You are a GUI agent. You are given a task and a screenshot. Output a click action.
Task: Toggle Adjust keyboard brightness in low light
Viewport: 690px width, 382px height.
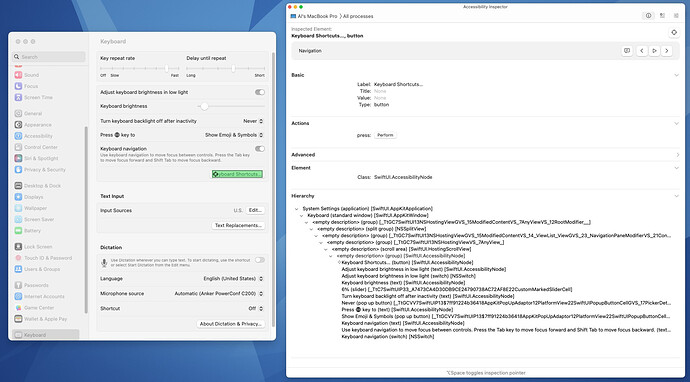pyautogui.click(x=260, y=92)
